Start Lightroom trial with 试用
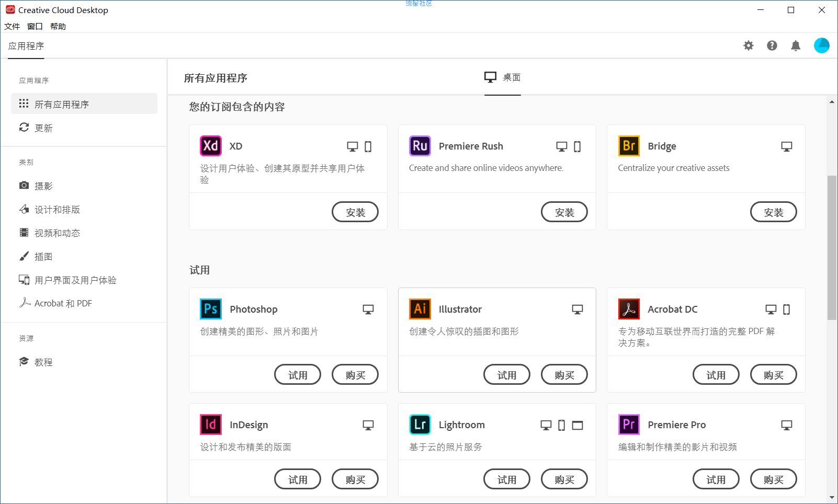 (x=507, y=479)
